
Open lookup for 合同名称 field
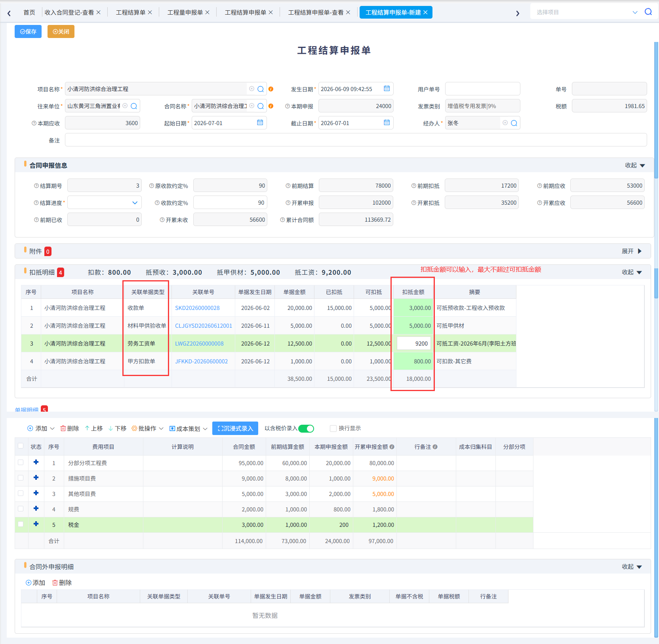pyautogui.click(x=261, y=106)
